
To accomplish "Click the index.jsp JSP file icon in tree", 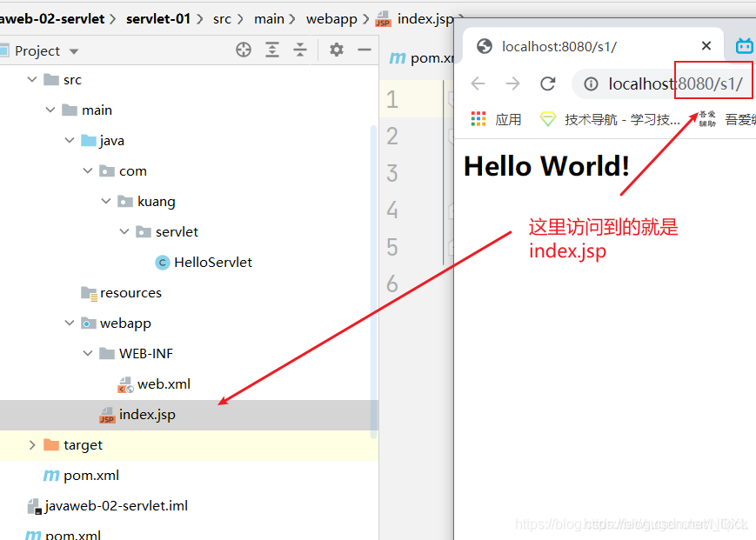I will pyautogui.click(x=107, y=415).
